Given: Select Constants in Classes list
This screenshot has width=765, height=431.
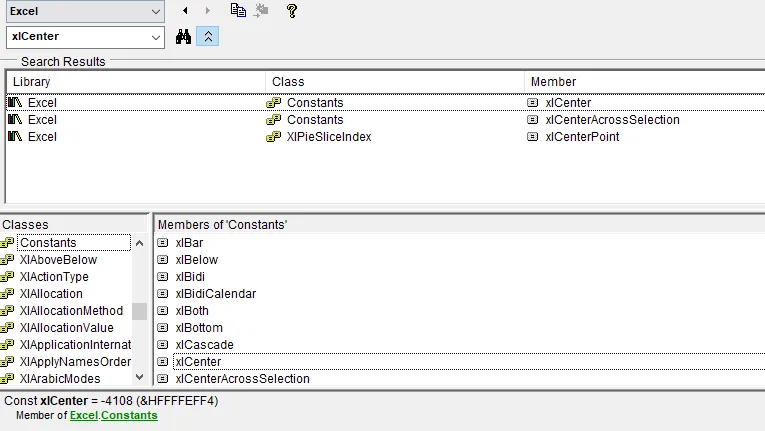Looking at the screenshot, I should 48,243.
